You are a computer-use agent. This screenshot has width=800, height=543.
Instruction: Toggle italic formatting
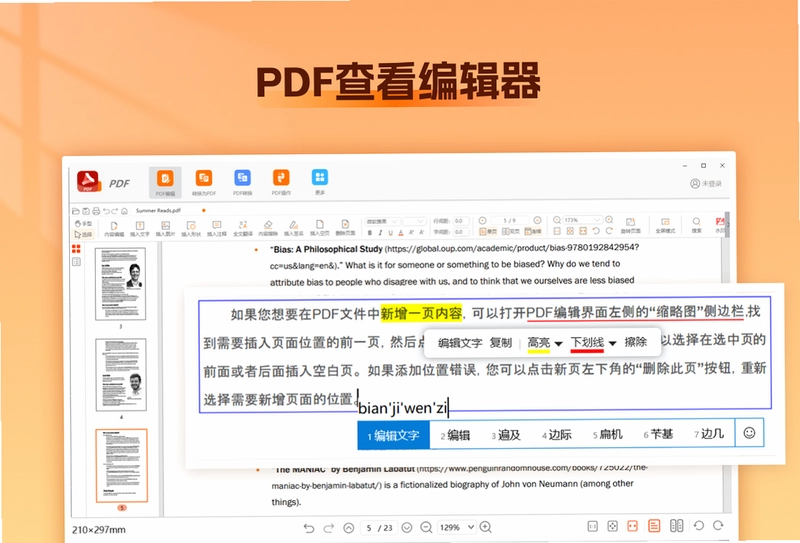click(x=380, y=233)
